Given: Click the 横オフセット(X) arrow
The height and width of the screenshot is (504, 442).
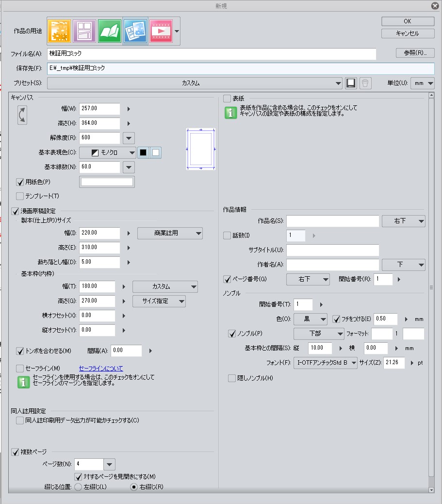Looking at the screenshot, I should (124, 316).
